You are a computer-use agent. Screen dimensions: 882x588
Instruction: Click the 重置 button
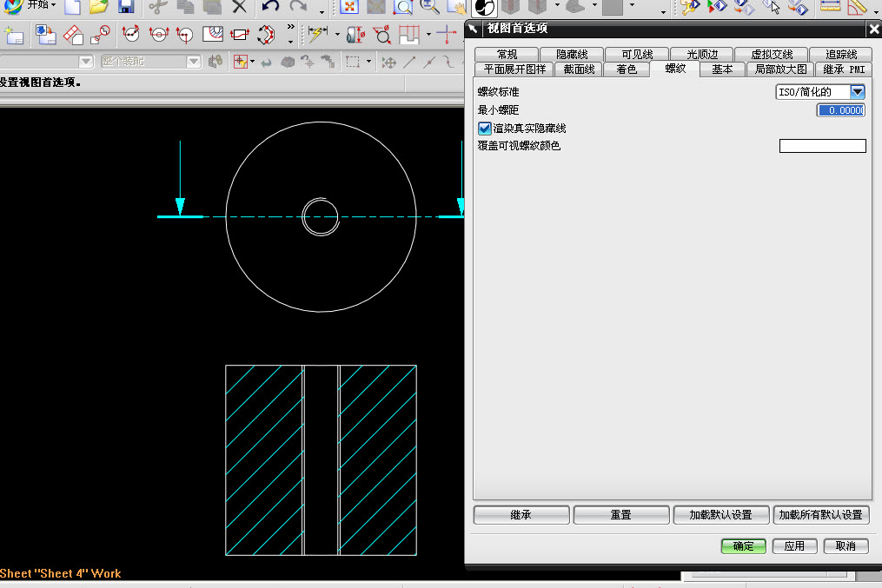pos(621,515)
